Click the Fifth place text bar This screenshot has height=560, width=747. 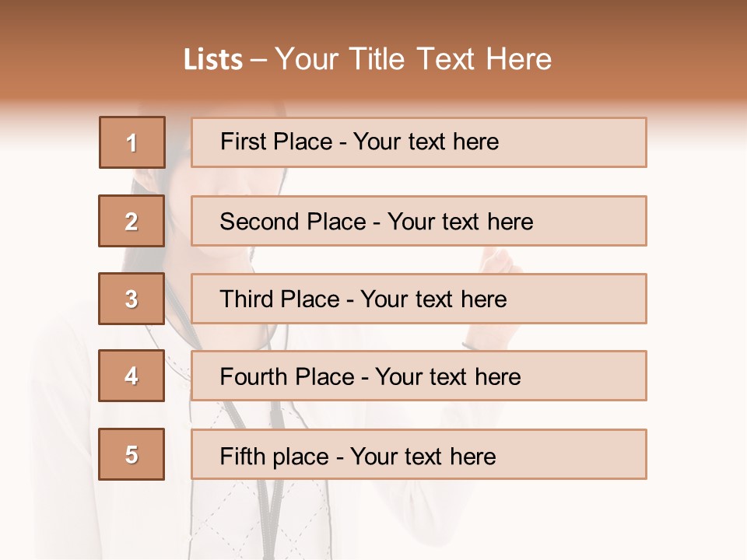tap(419, 454)
